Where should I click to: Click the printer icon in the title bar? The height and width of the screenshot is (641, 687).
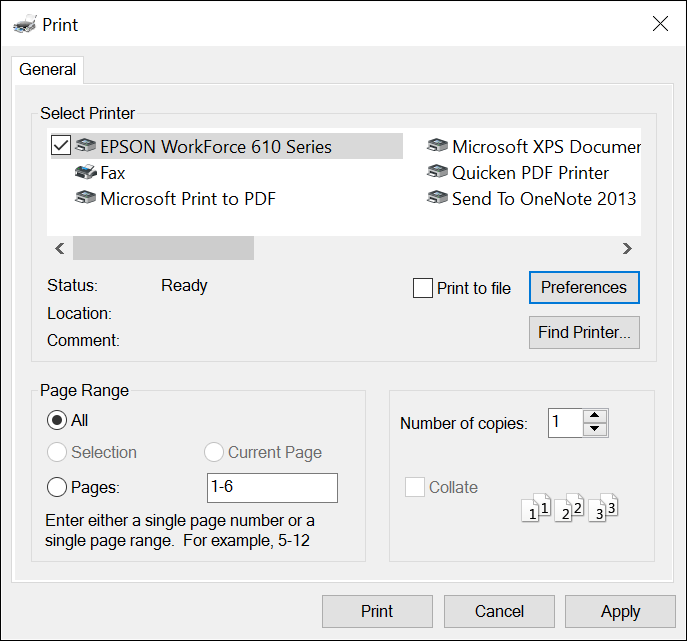click(25, 24)
